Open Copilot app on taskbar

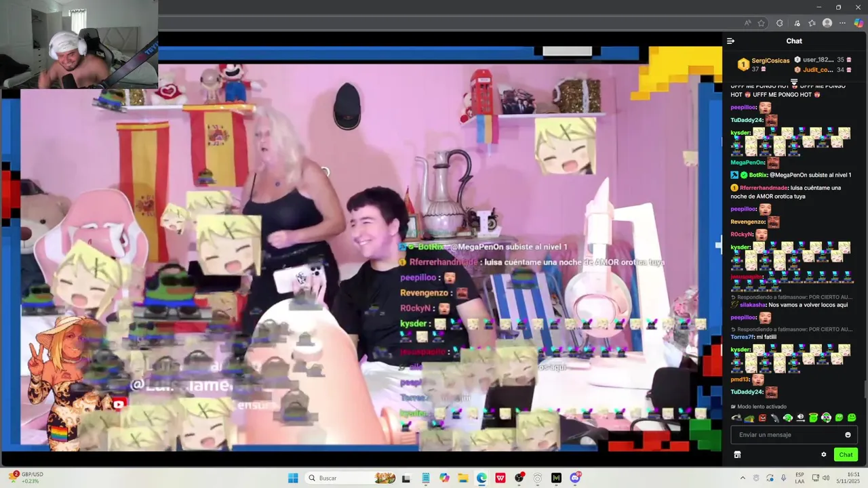tap(444, 478)
